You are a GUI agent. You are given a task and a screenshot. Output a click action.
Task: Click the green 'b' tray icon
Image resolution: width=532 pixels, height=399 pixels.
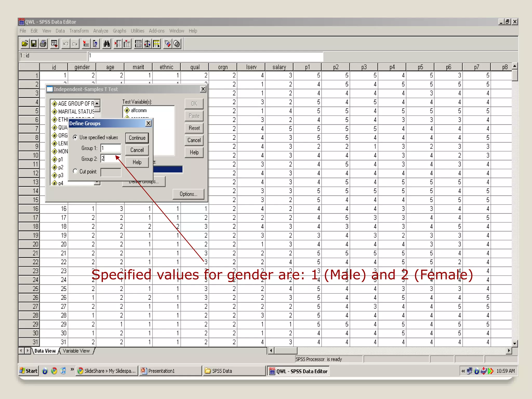pyautogui.click(x=477, y=371)
